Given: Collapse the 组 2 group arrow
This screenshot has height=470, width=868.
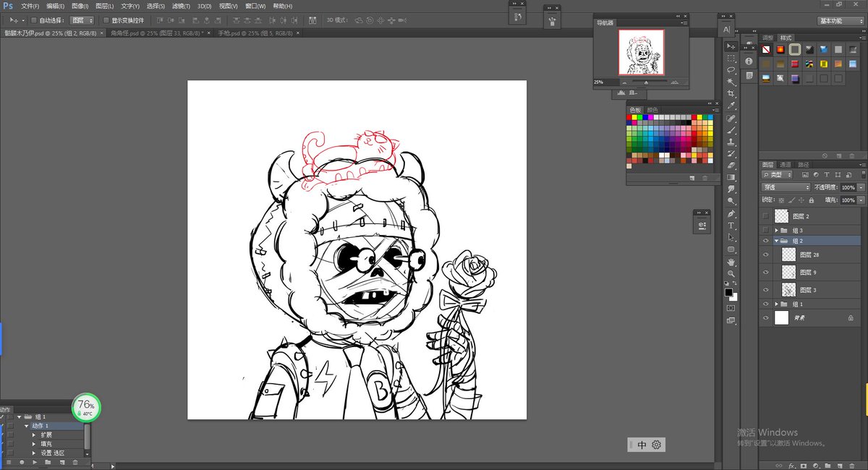Looking at the screenshot, I should [x=776, y=241].
